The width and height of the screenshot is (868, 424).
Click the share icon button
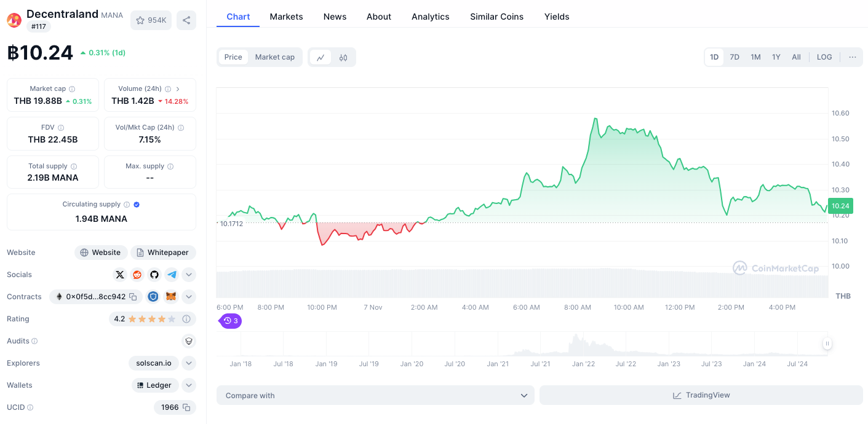186,20
